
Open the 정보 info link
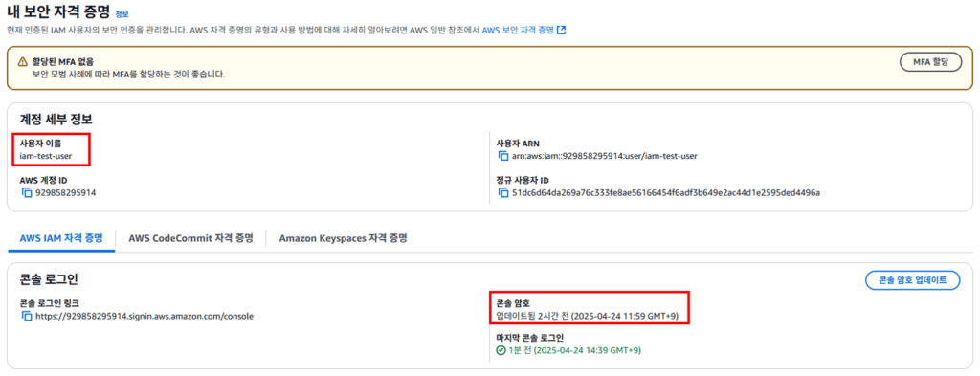122,13
